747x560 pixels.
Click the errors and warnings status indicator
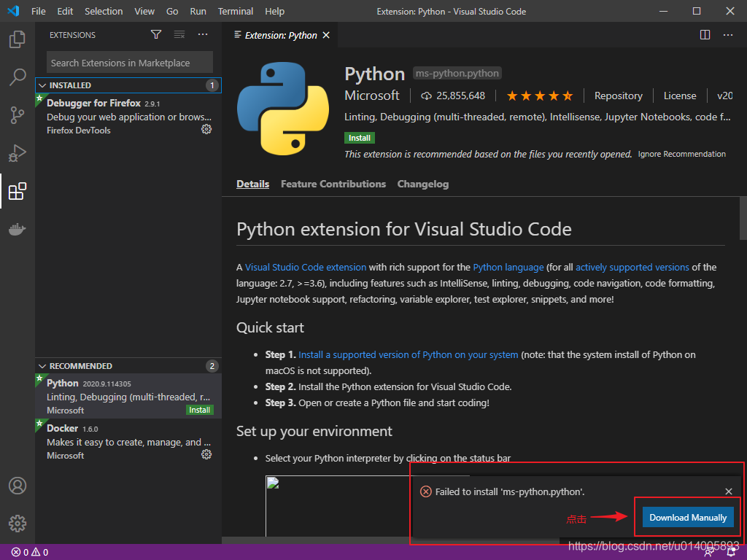coord(29,552)
